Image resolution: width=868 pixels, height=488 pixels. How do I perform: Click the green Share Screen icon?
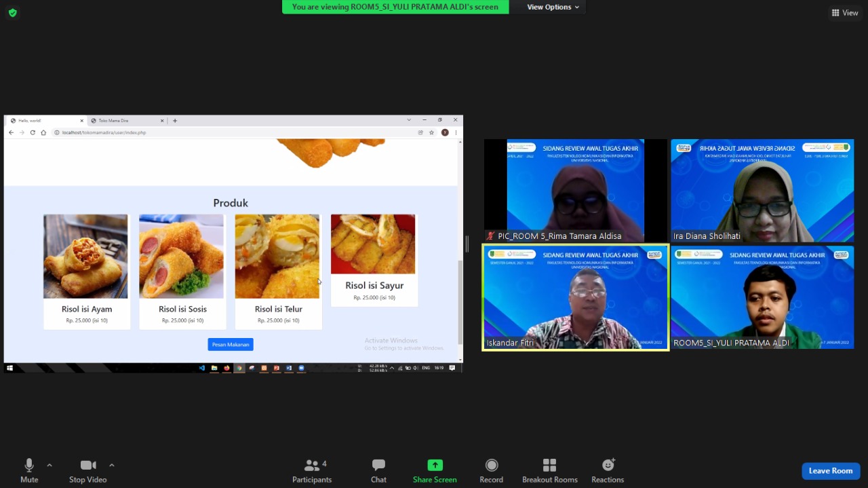pos(435,466)
